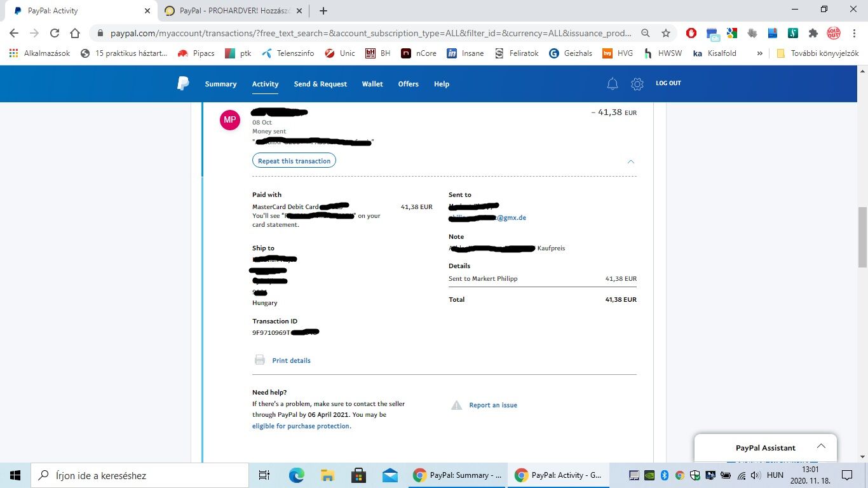Viewport: 868px width, 488px height.
Task: Open Mail app from taskbar
Action: (390, 475)
